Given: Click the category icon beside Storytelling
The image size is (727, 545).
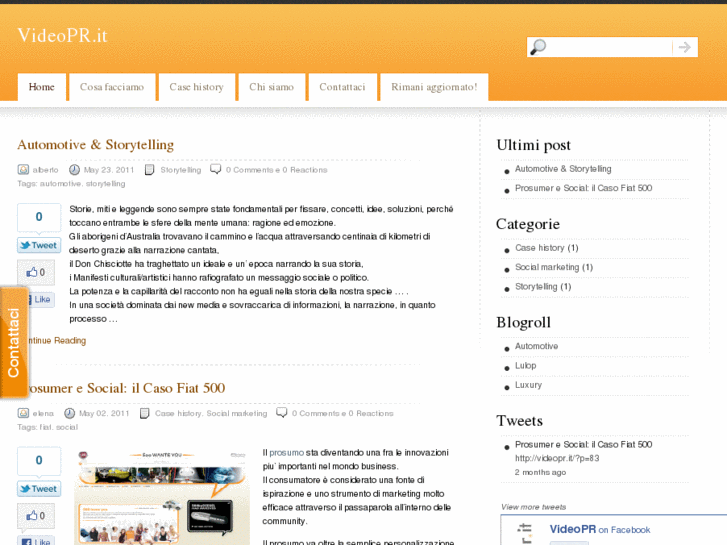Looking at the screenshot, I should [149, 170].
